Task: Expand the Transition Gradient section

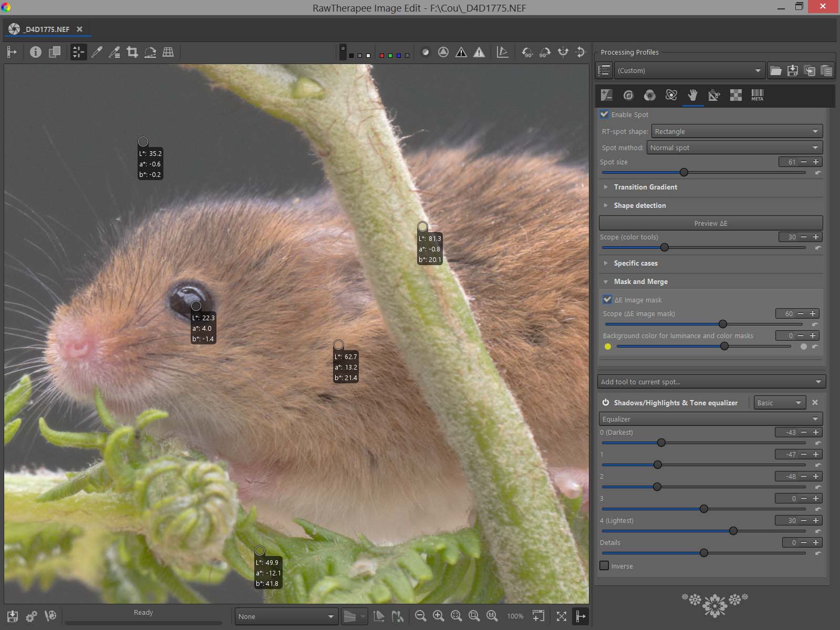Action: click(645, 187)
